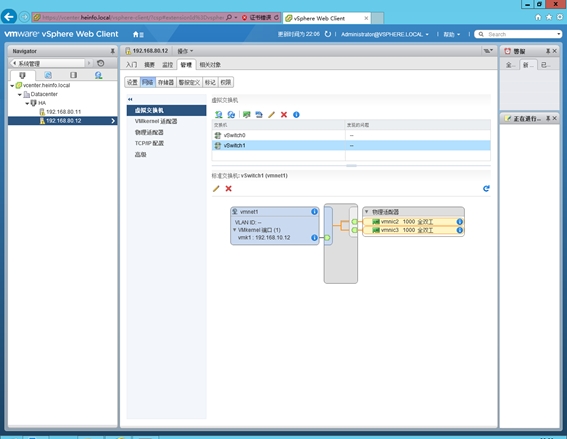Open the 警报定义 sub-tab

click(x=189, y=82)
